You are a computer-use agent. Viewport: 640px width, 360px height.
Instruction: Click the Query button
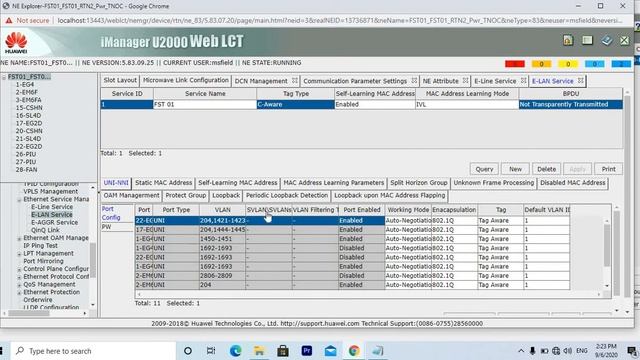(484, 169)
